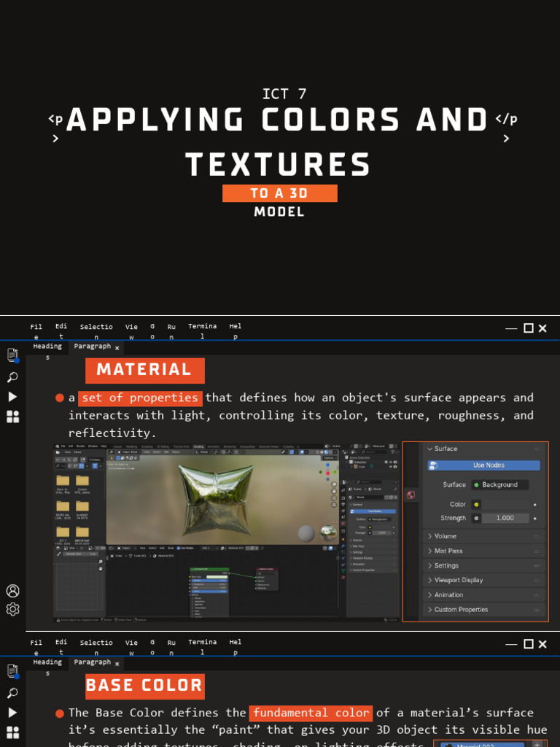The height and width of the screenshot is (747, 560).
Task: Click the zoom magnifier icon in Blender 3D viewport
Action: click(x=334, y=485)
